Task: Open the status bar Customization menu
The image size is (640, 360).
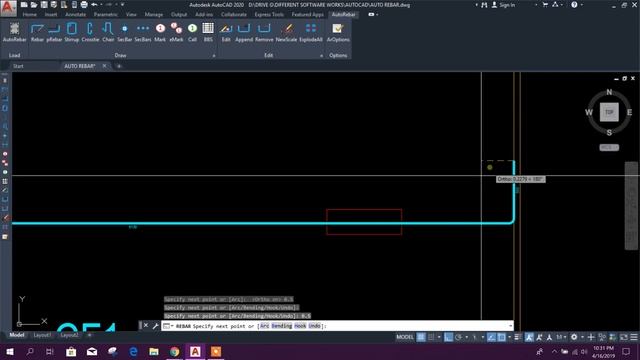Action: 634,337
